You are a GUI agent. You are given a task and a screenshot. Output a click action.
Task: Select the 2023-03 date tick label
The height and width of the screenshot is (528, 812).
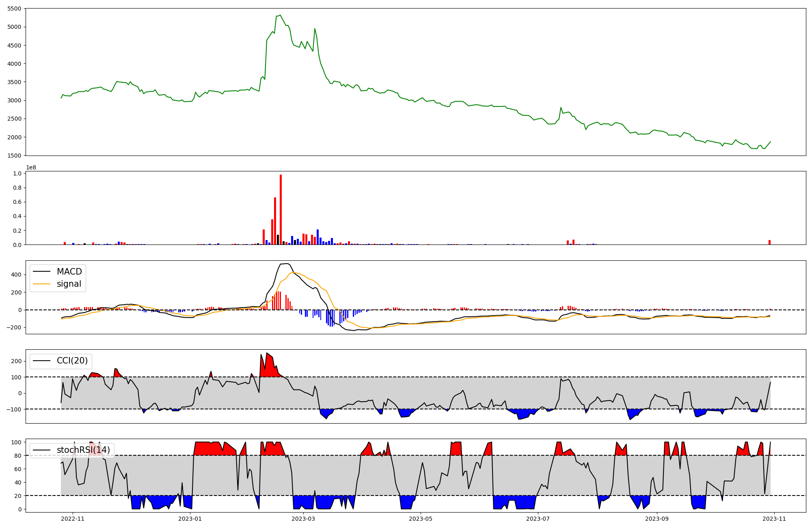click(x=303, y=519)
